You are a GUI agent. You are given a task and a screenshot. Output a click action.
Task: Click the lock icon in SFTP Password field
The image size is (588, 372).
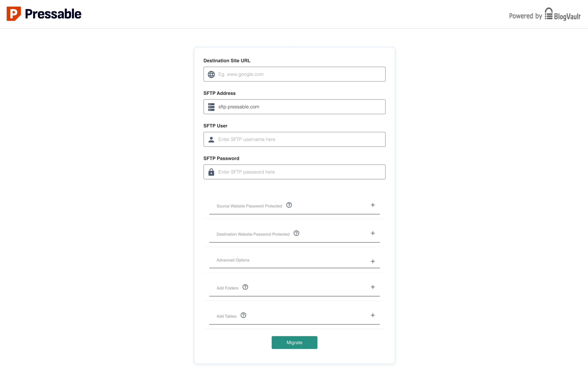pos(211,172)
